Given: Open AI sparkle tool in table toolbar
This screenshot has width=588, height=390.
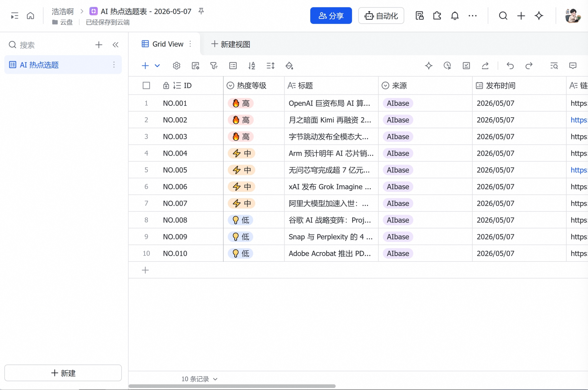Looking at the screenshot, I should [429, 66].
